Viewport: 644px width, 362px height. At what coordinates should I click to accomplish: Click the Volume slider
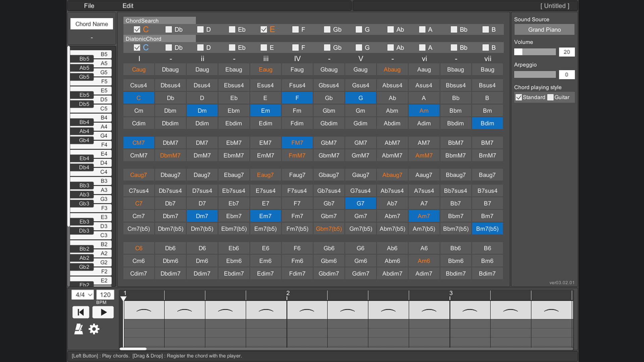point(535,52)
